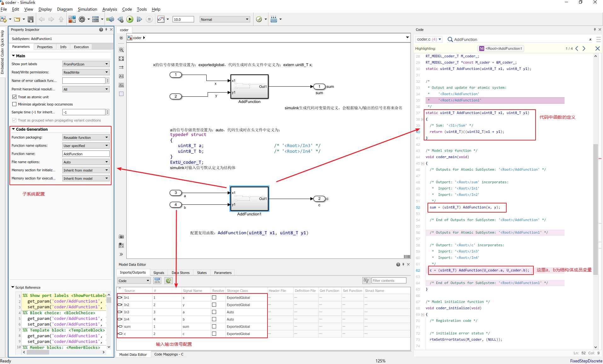Click the Zoom tool in canvas palette
Viewport: 603px width, 364px height.
tap(121, 50)
